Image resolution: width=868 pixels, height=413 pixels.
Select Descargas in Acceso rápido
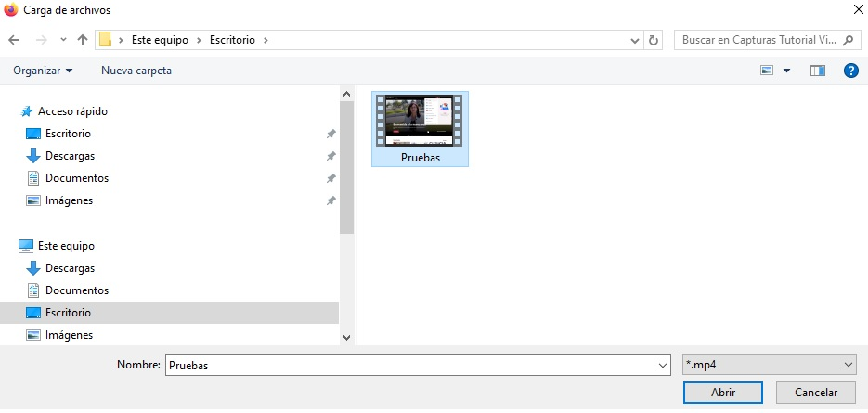click(70, 156)
